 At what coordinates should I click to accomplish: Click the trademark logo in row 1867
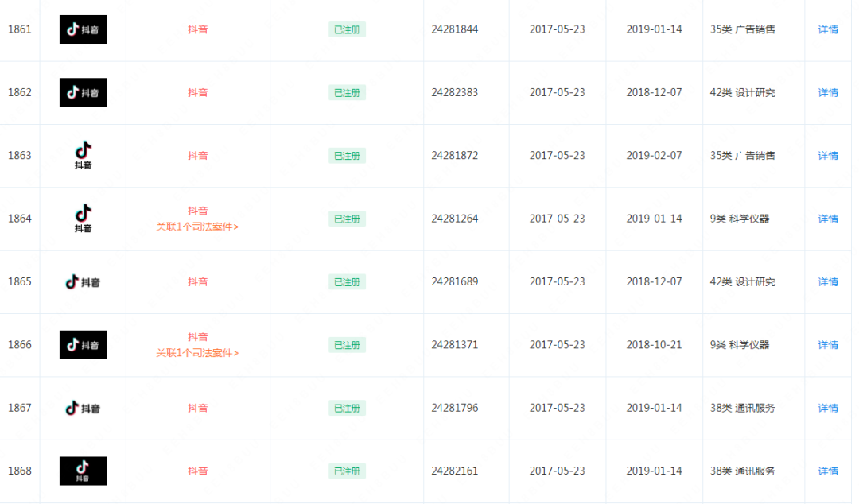coord(83,408)
